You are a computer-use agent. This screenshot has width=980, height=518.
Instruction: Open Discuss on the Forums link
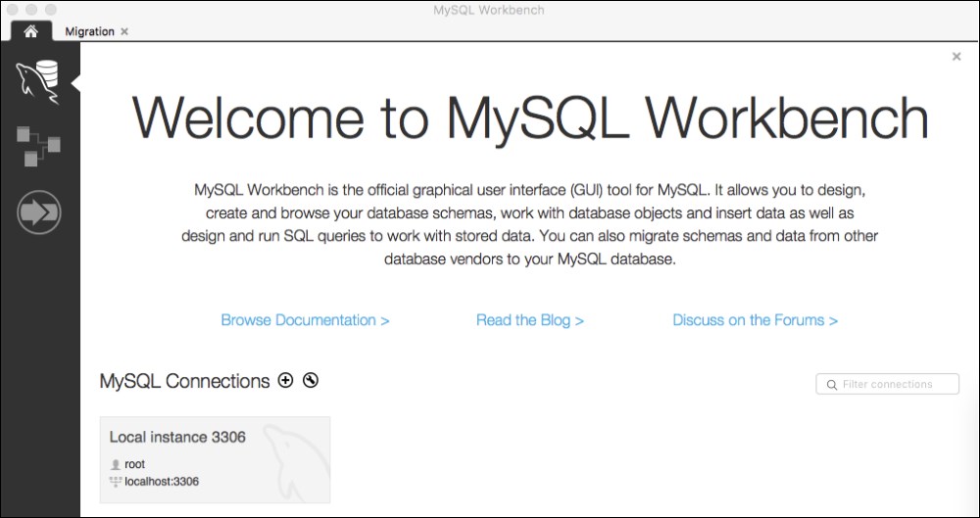755,320
